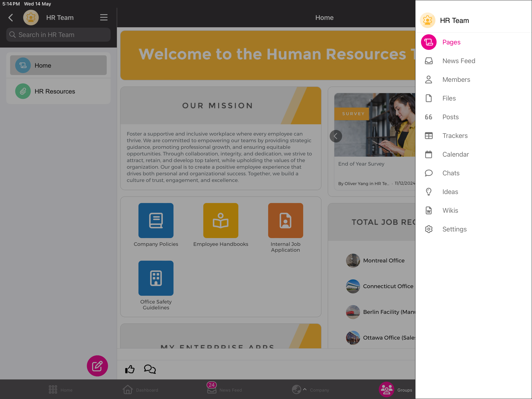Open the Company Policies tile
Screen dimensions: 532x399
pyautogui.click(x=156, y=221)
